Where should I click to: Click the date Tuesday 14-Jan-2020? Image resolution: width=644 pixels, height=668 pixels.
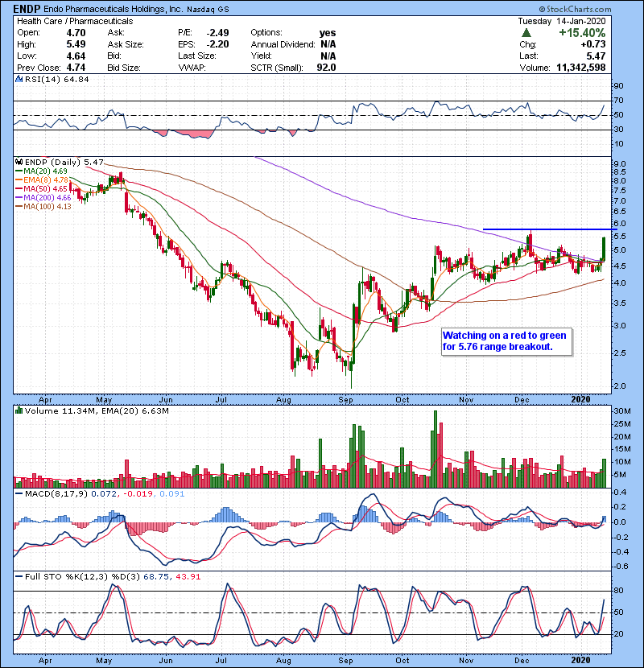click(562, 21)
